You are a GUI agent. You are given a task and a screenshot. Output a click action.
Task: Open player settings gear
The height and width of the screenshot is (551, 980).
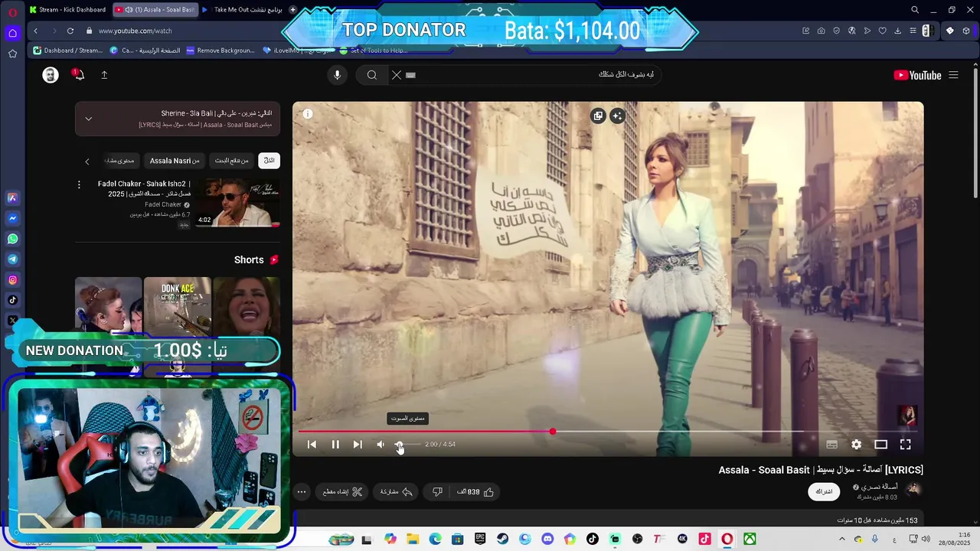coord(857,445)
